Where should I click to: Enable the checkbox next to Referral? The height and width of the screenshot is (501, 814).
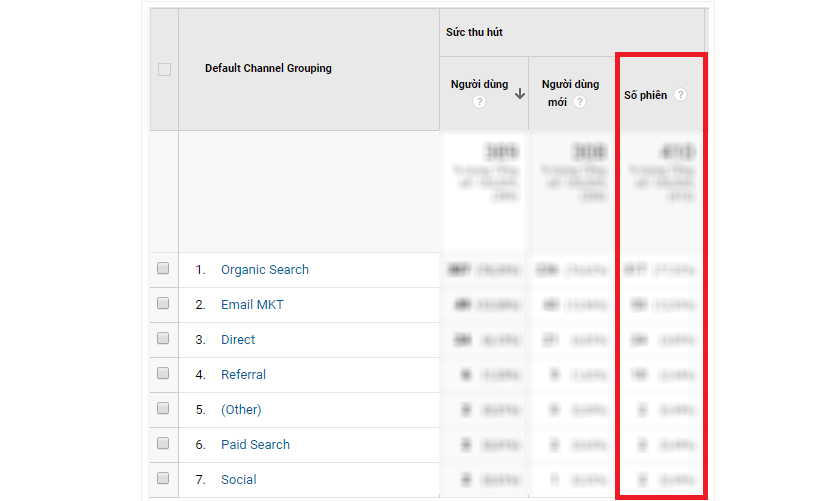click(164, 374)
